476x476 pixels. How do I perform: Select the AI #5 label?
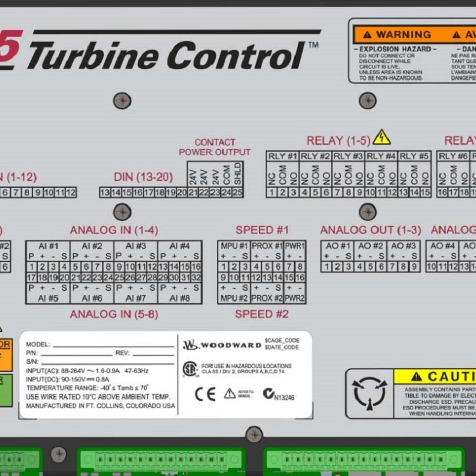tap(48, 298)
